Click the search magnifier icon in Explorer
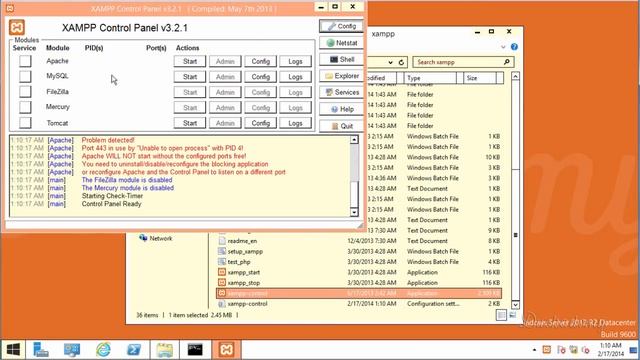The height and width of the screenshot is (360, 640). tap(507, 62)
